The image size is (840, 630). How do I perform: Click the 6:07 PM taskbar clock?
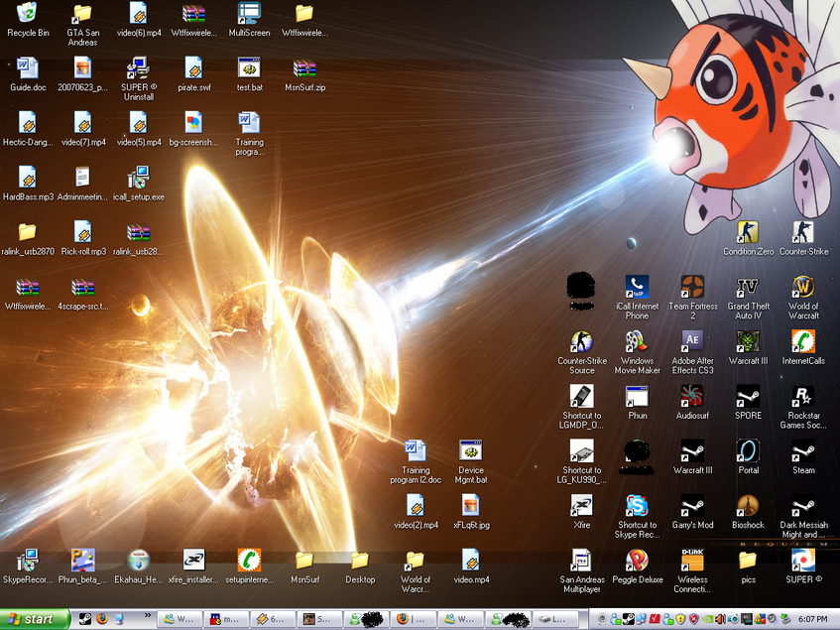click(x=812, y=620)
